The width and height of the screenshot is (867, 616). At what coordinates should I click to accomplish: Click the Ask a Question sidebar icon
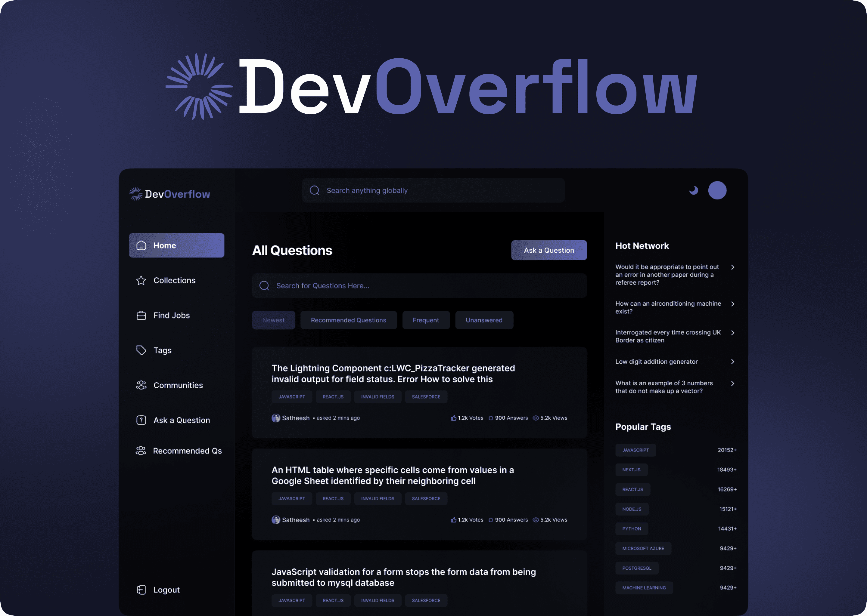coord(141,420)
